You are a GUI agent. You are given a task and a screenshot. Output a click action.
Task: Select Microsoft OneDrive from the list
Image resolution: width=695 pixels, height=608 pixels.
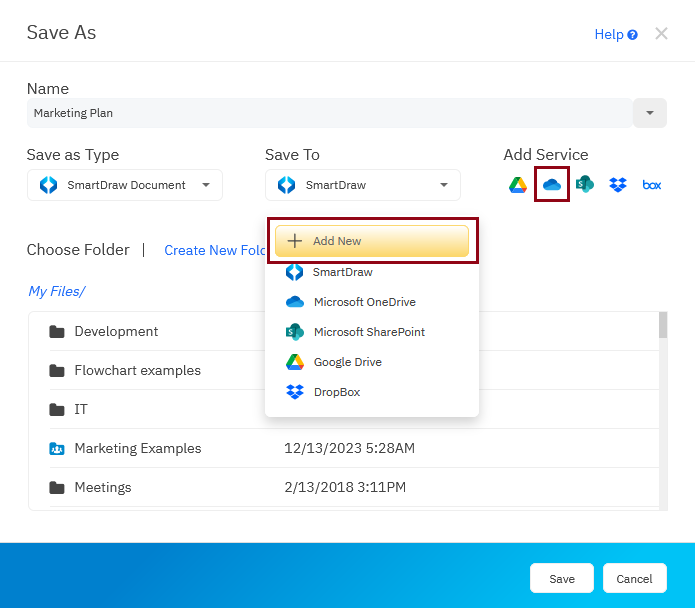[x=364, y=302]
